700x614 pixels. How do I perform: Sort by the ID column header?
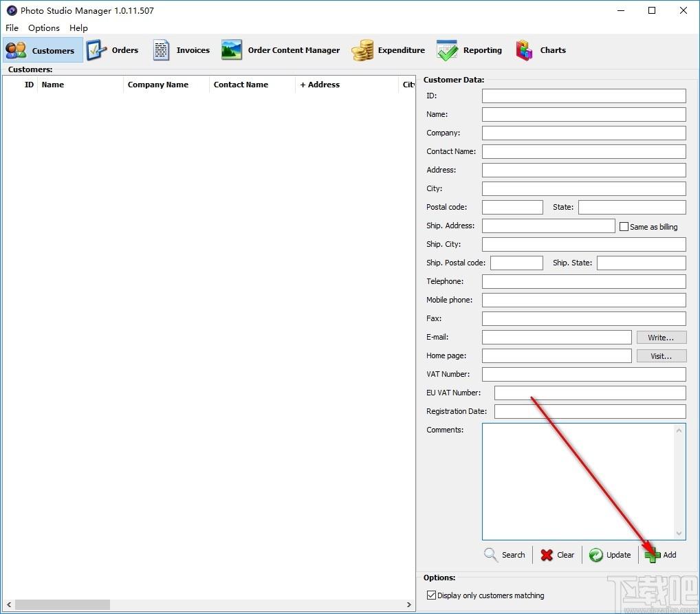(29, 85)
